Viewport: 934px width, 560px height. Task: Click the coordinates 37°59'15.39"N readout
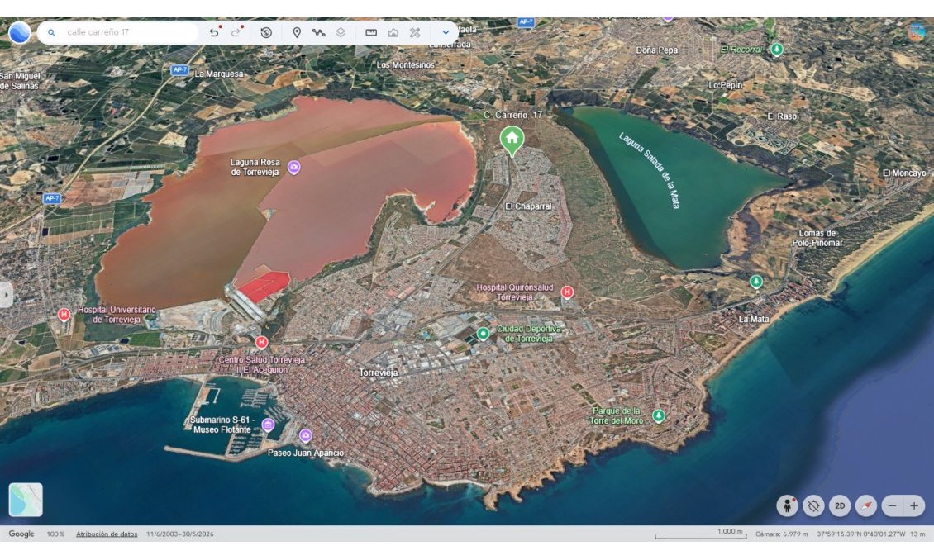click(862, 534)
